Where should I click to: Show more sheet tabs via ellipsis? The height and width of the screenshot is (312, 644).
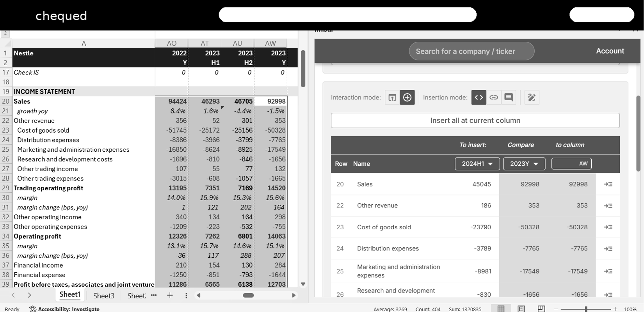tap(154, 295)
